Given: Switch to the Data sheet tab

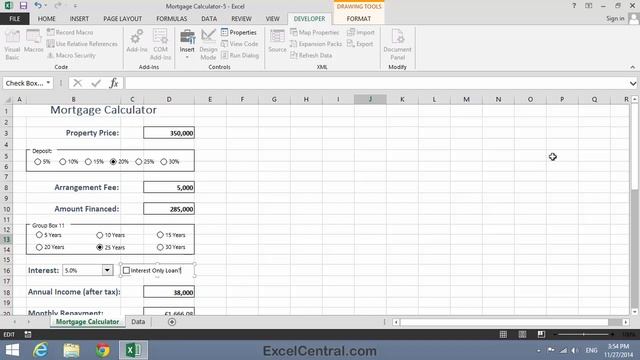Looking at the screenshot, I should [x=138, y=322].
